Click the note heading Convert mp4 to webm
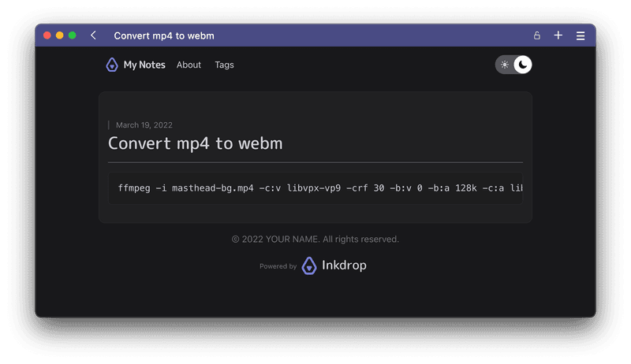This screenshot has width=631, height=364. 195,143
